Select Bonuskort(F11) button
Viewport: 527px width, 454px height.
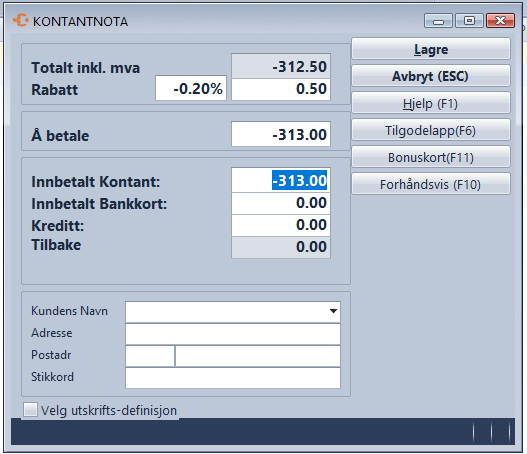point(431,157)
